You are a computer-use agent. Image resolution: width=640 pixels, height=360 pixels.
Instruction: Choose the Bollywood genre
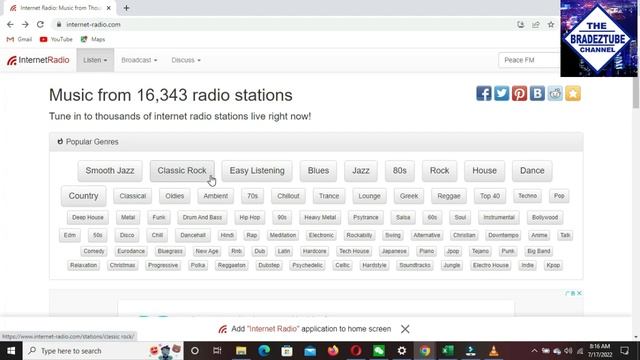tap(545, 218)
